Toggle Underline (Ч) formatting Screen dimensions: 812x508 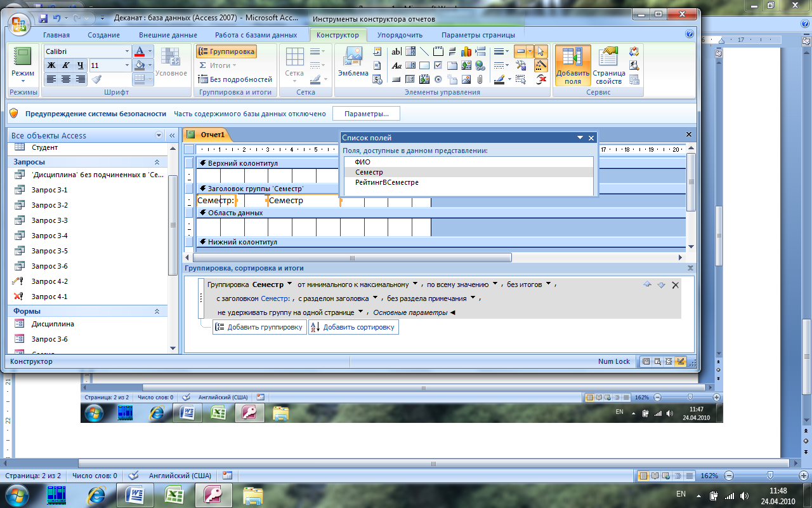click(80, 65)
